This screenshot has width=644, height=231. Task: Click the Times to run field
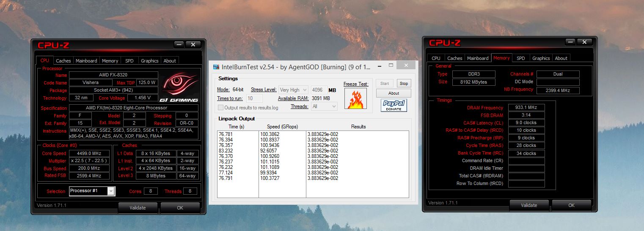pos(255,98)
